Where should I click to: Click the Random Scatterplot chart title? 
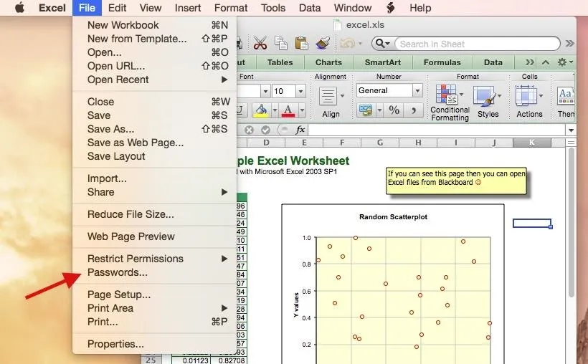[x=393, y=216]
